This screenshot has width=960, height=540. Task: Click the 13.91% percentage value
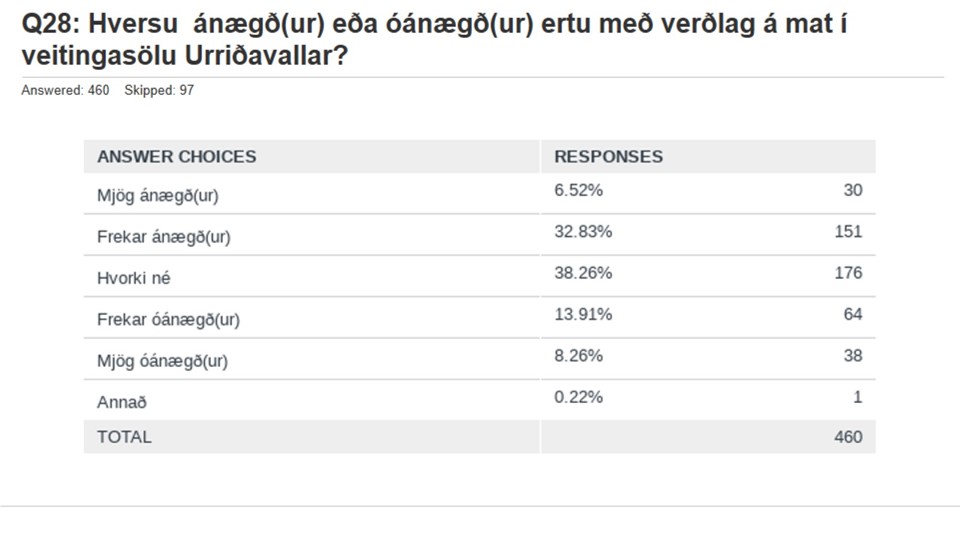click(583, 314)
